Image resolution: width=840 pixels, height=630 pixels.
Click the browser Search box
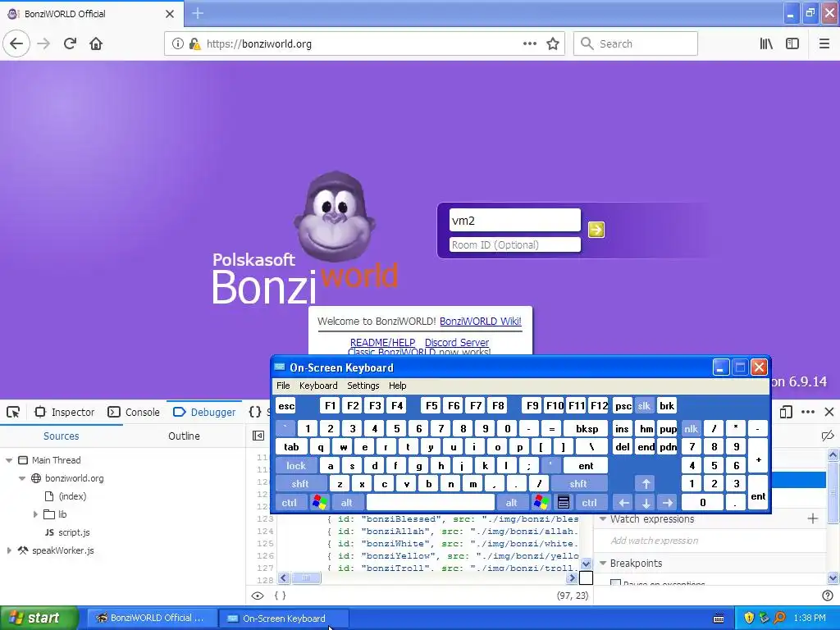[636, 44]
